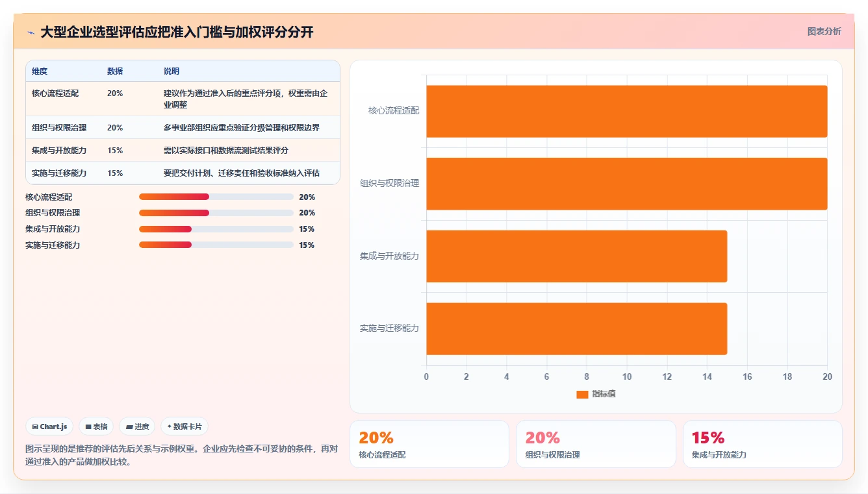Click the 图表分析 label in the header

[x=824, y=31]
